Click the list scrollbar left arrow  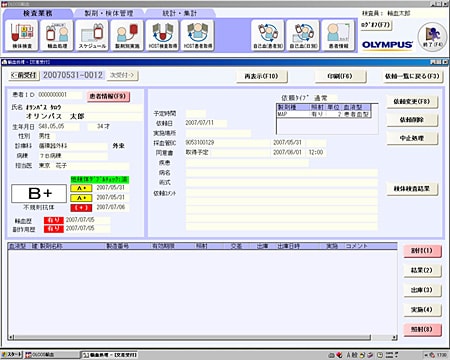[11, 338]
